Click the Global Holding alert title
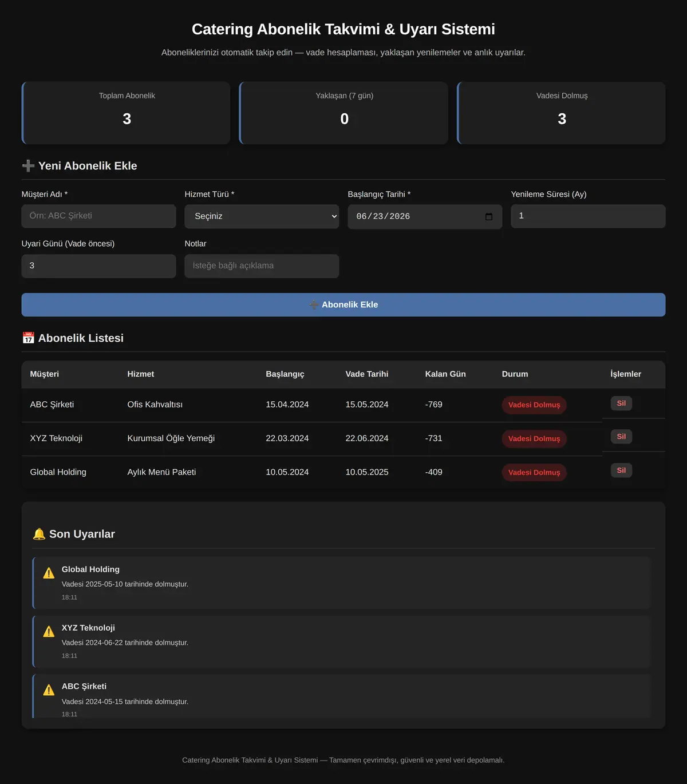Image resolution: width=687 pixels, height=784 pixels. pyautogui.click(x=90, y=569)
